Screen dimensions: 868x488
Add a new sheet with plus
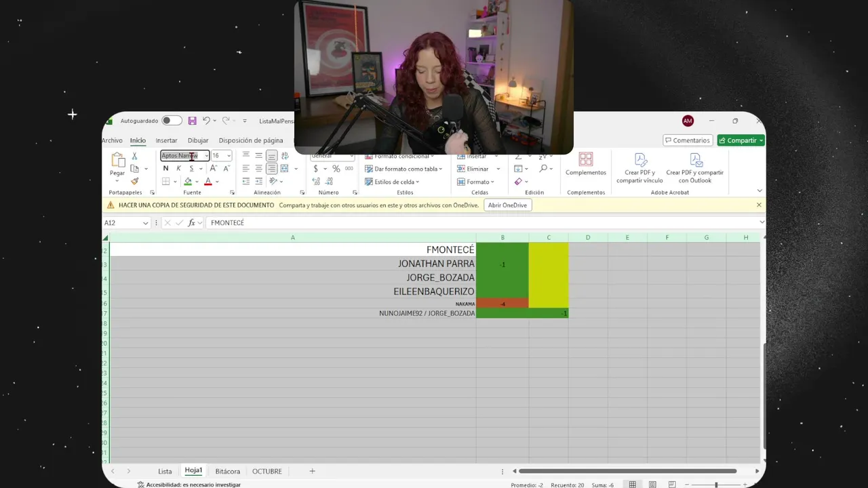(312, 471)
